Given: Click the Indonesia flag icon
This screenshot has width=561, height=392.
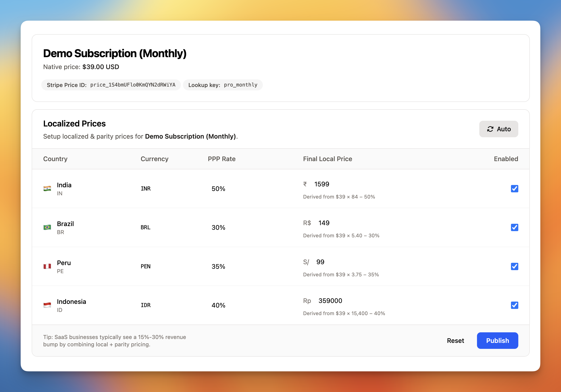Looking at the screenshot, I should 47,305.
